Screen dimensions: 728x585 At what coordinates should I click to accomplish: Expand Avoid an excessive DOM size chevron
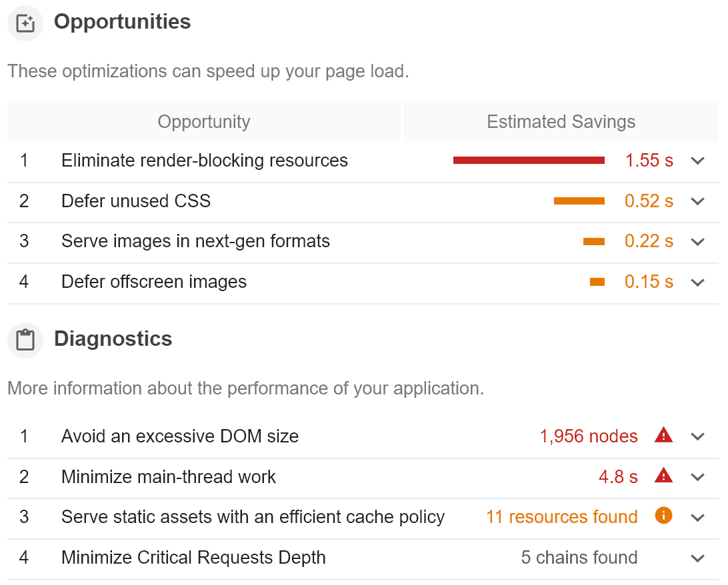(x=698, y=436)
